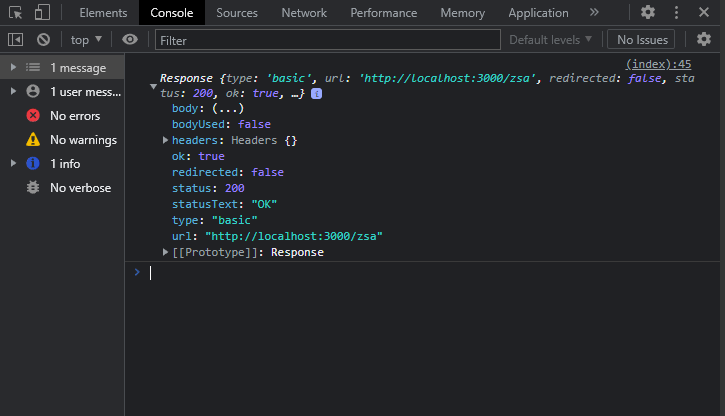Toggle the live expression eye icon
Viewport: 725px width, 416px height.
[130, 40]
